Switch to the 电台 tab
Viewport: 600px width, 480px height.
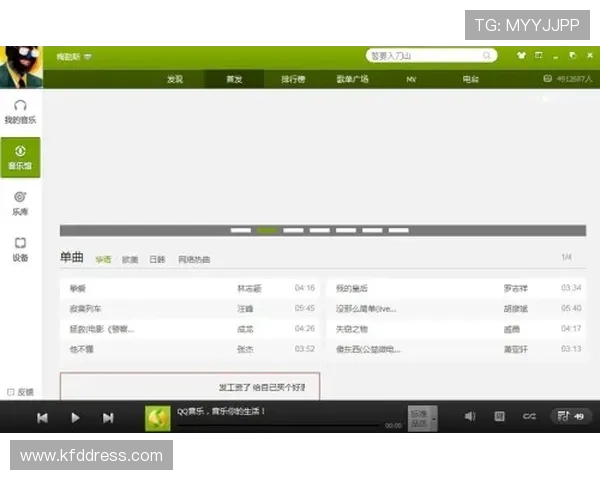coord(470,79)
